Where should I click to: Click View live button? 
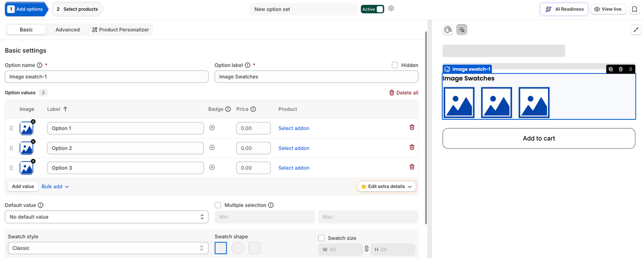[x=608, y=9]
